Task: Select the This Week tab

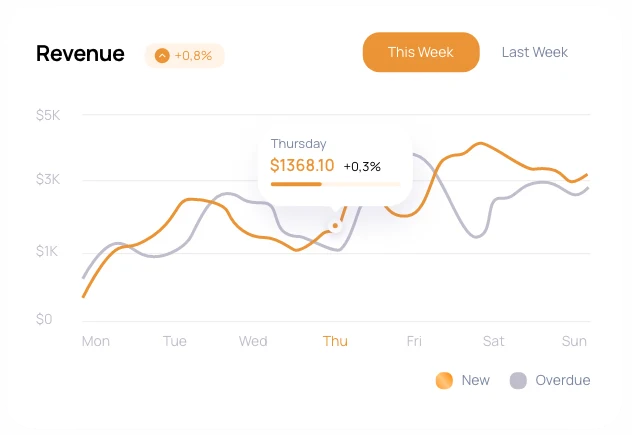Action: [420, 52]
